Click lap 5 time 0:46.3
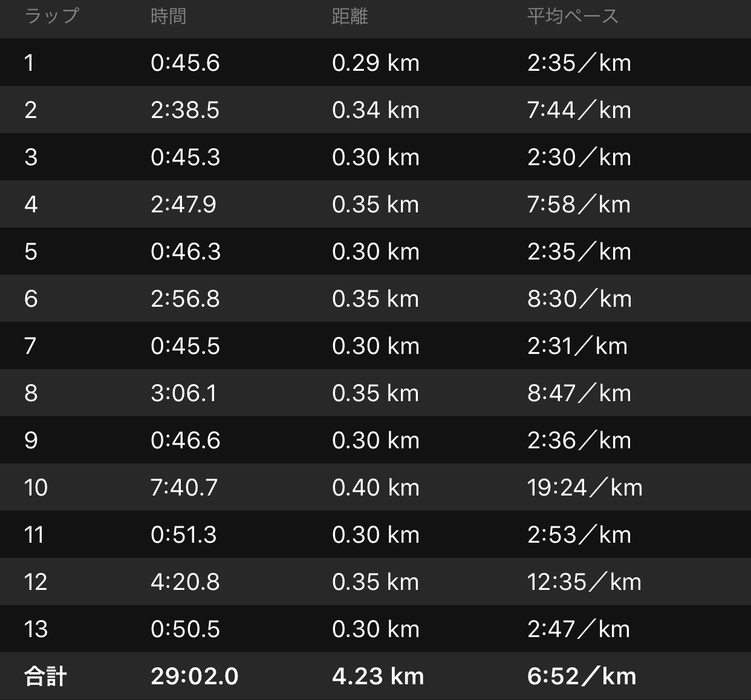 tap(185, 252)
